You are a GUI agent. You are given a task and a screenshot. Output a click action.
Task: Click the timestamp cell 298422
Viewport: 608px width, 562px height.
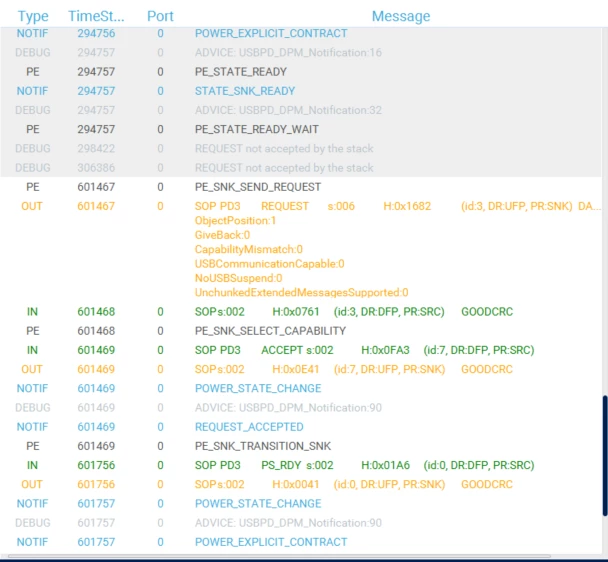(96, 149)
